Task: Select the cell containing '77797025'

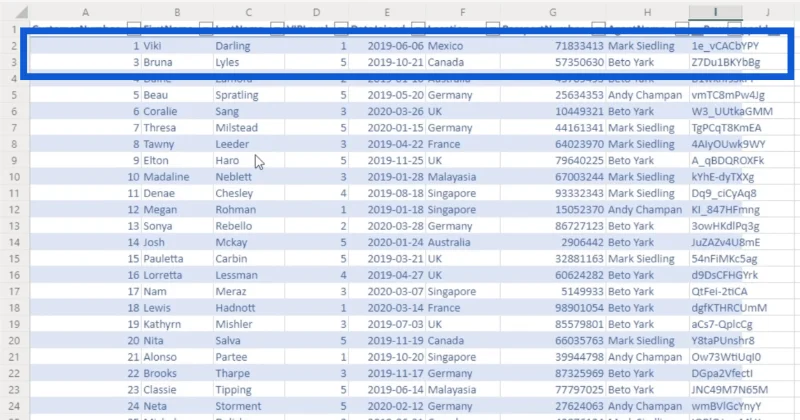Action: click(553, 390)
